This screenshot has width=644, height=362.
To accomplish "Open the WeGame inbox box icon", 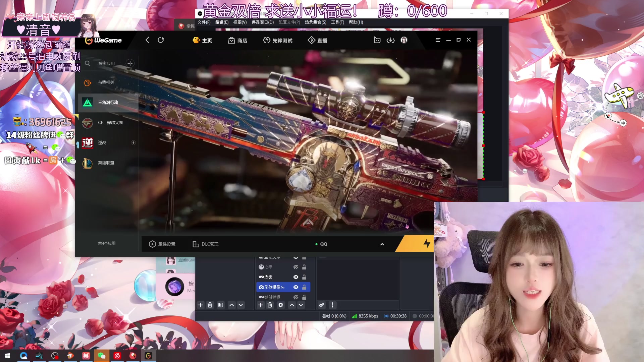I will pyautogui.click(x=377, y=40).
